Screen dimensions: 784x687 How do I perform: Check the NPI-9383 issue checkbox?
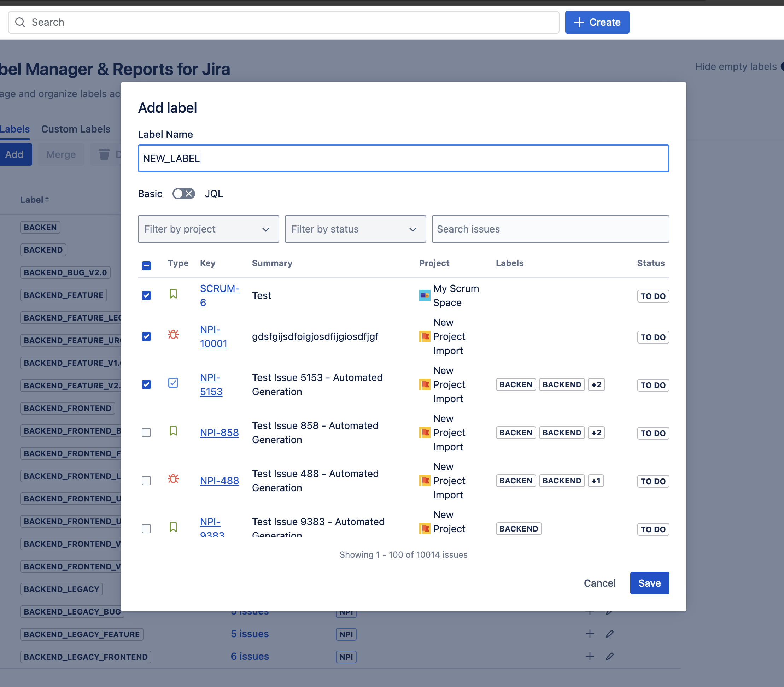coord(146,529)
